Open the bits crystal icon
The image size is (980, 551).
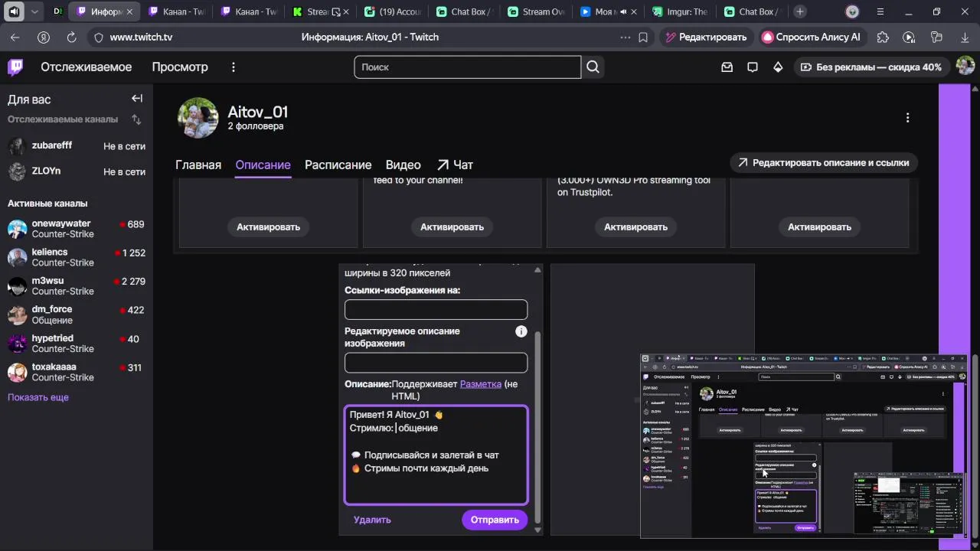(778, 67)
